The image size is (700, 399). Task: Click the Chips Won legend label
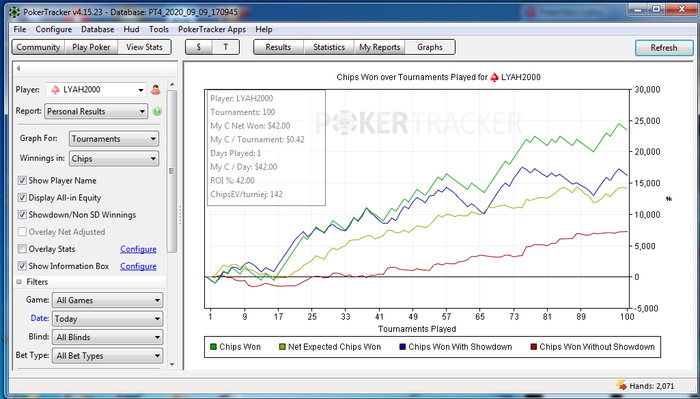coord(240,347)
